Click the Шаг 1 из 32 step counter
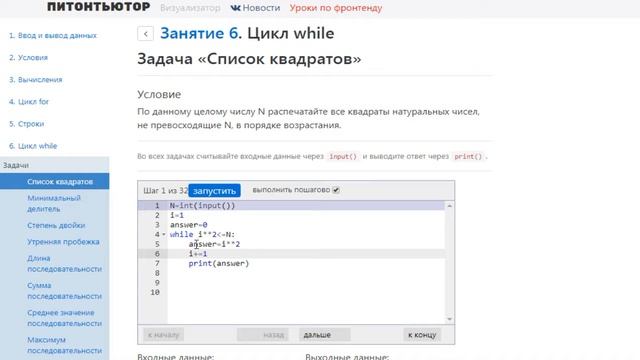Image resolution: width=640 pixels, height=360 pixels. [x=165, y=191]
